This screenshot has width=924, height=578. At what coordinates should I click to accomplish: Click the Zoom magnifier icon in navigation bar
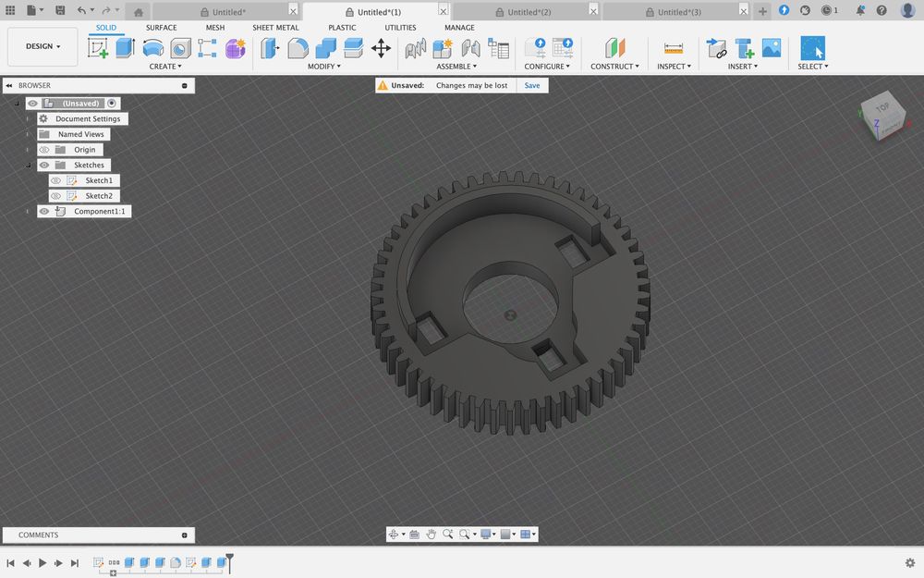coord(447,534)
